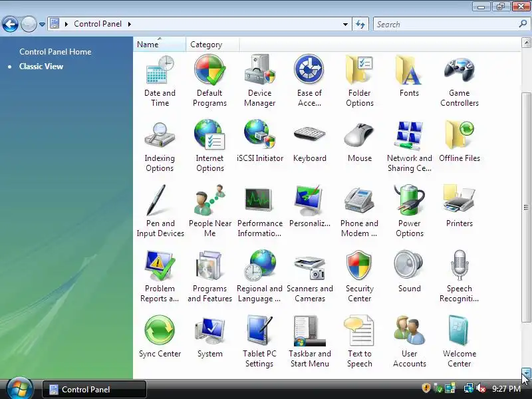
Task: Open Taskbar and Start Menu
Action: tap(309, 342)
